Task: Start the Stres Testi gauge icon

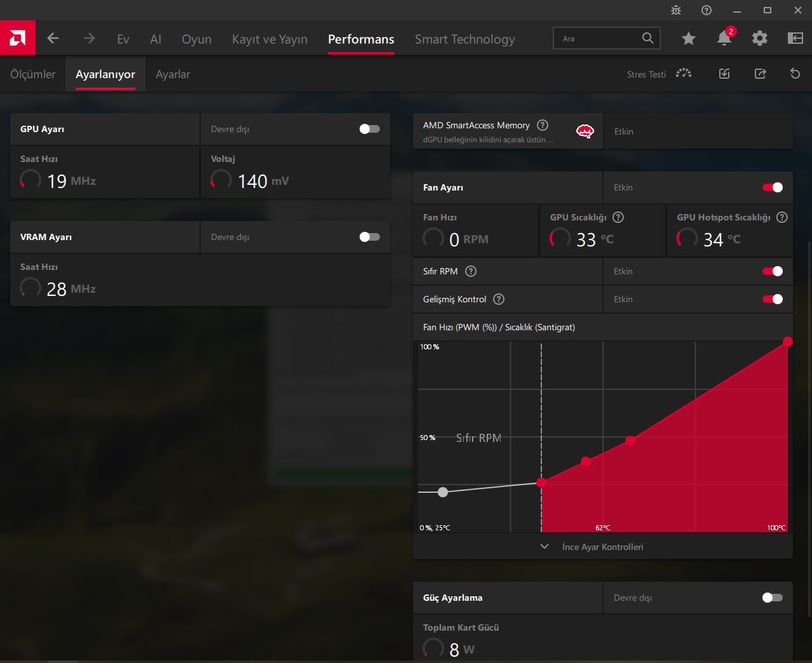Action: [x=684, y=74]
